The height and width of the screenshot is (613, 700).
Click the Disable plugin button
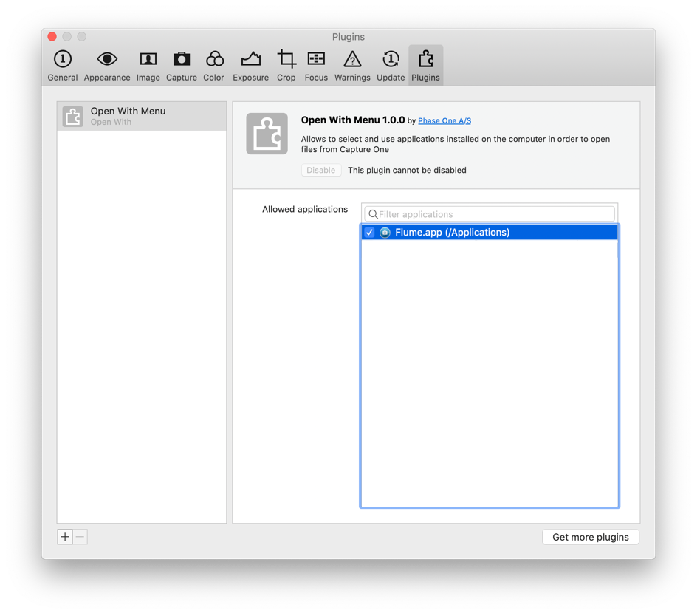[x=321, y=170]
